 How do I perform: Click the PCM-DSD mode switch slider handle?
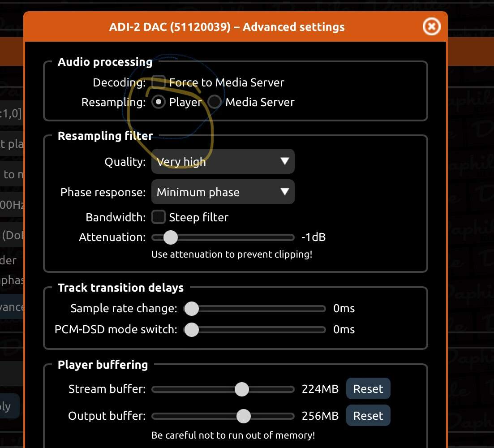pos(192,330)
